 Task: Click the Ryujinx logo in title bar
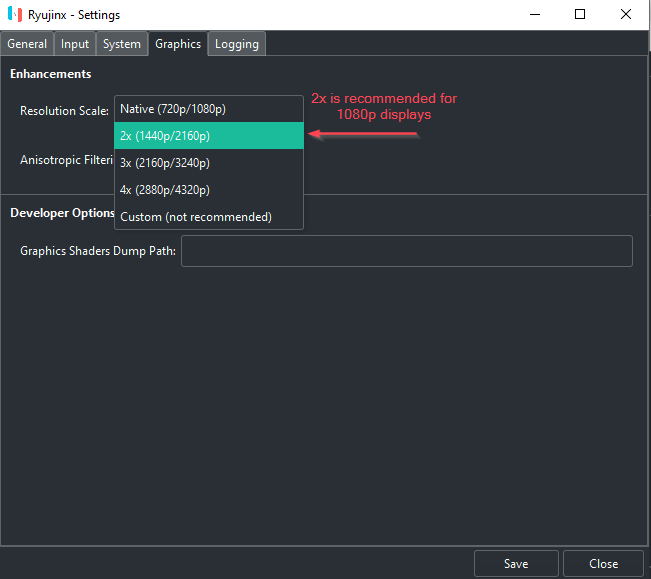[13, 15]
